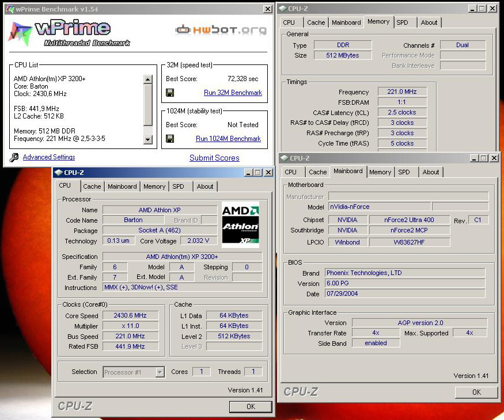Click the CPU-Z icon in Memory window title bar
The image size is (504, 420).
283,9
